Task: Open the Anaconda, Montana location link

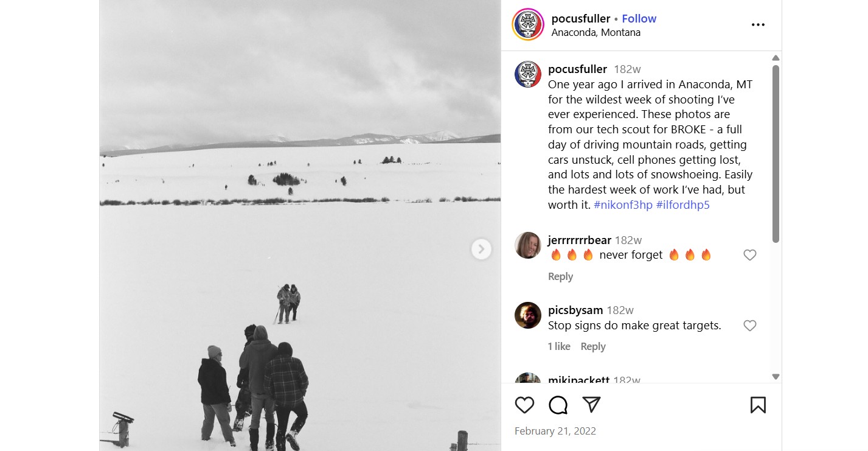Action: click(595, 33)
